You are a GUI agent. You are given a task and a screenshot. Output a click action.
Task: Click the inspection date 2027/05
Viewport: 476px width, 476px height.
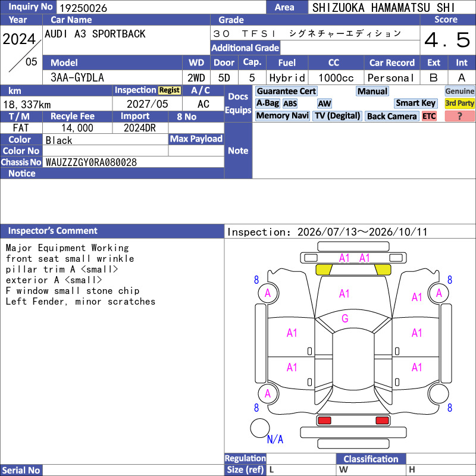click(x=147, y=104)
